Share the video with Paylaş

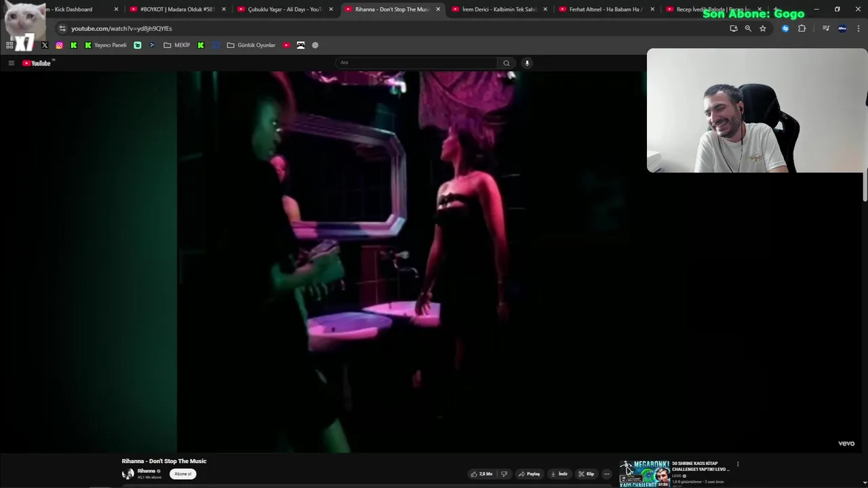(529, 474)
